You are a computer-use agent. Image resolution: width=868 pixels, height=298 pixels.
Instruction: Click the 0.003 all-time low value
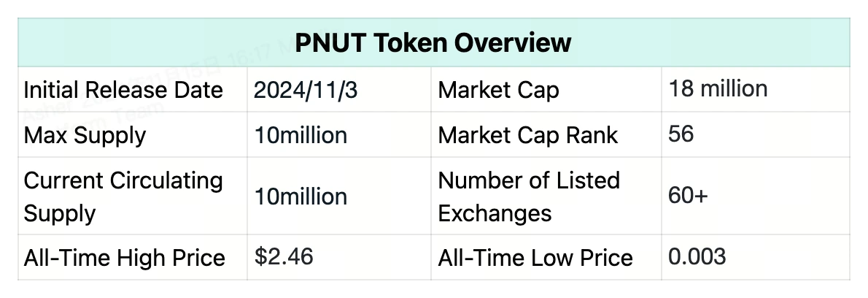tap(697, 256)
